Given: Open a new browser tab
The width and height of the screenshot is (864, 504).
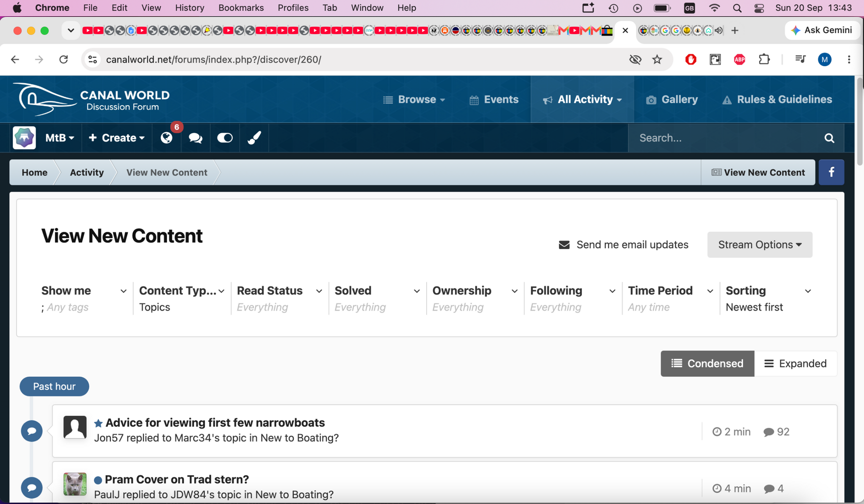Looking at the screenshot, I should pyautogui.click(x=735, y=31).
